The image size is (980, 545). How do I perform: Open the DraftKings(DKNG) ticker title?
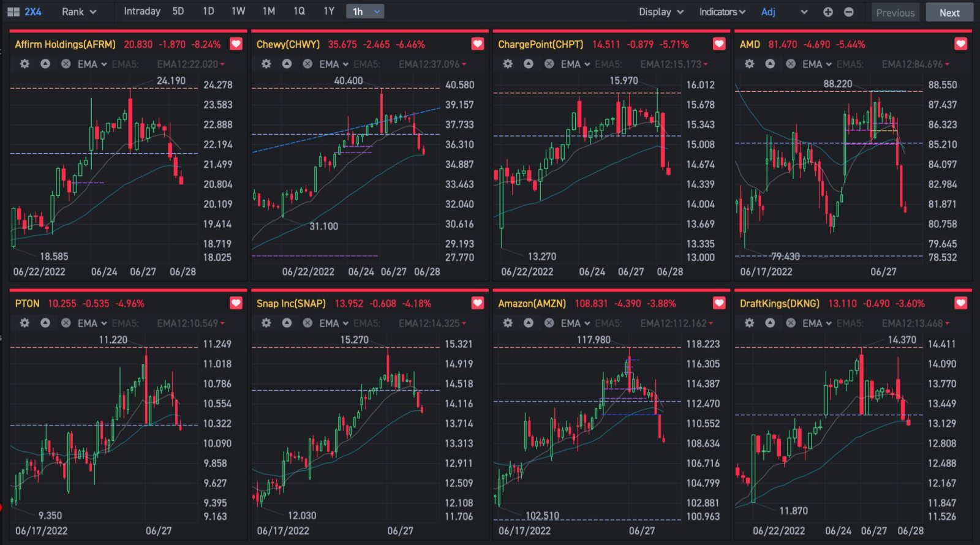[x=779, y=303]
